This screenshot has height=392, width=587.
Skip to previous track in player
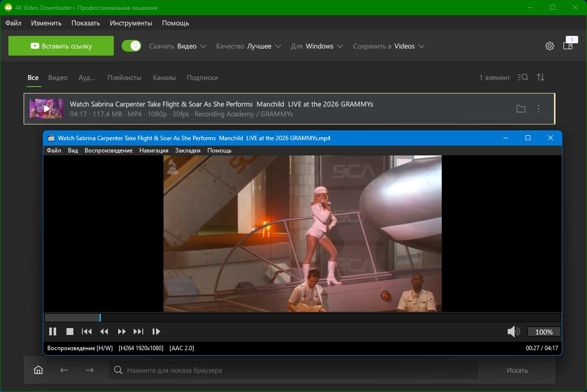pos(87,332)
